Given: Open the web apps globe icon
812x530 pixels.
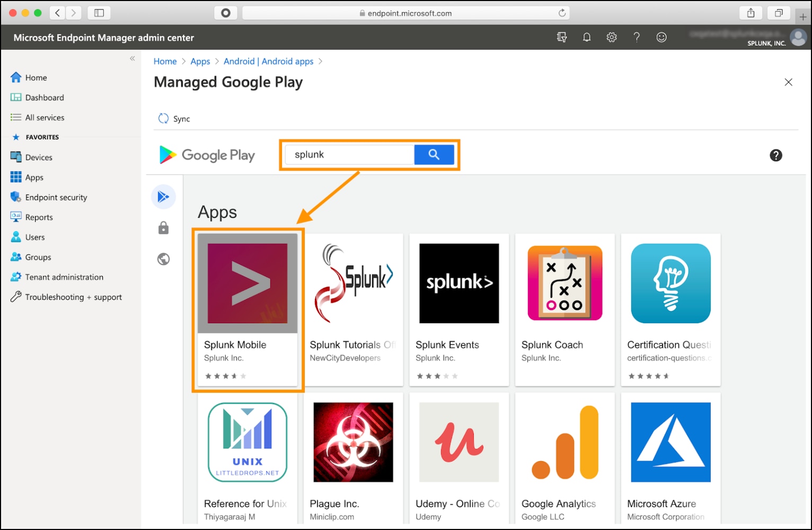Looking at the screenshot, I should (x=163, y=259).
